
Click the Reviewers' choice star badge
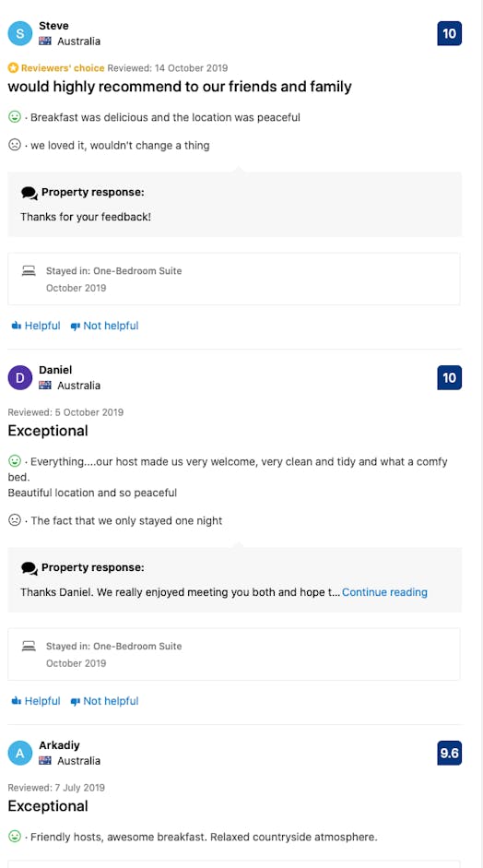[x=13, y=68]
